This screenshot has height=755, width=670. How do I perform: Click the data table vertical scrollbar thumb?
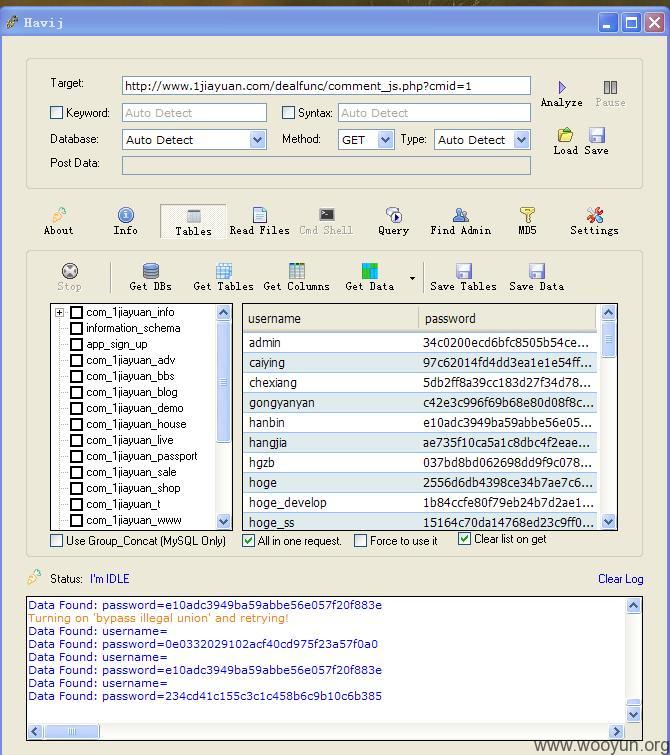click(x=609, y=339)
